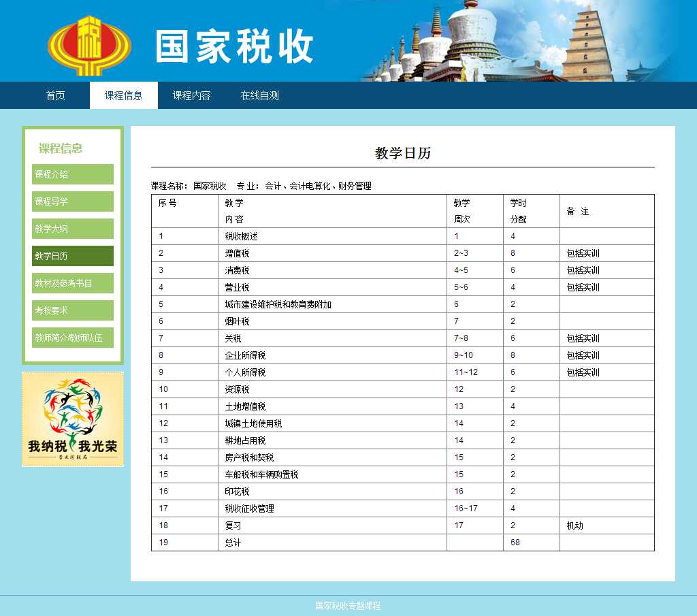Click the 国家税收专题课程 footer text
The image size is (697, 616).
click(x=348, y=606)
